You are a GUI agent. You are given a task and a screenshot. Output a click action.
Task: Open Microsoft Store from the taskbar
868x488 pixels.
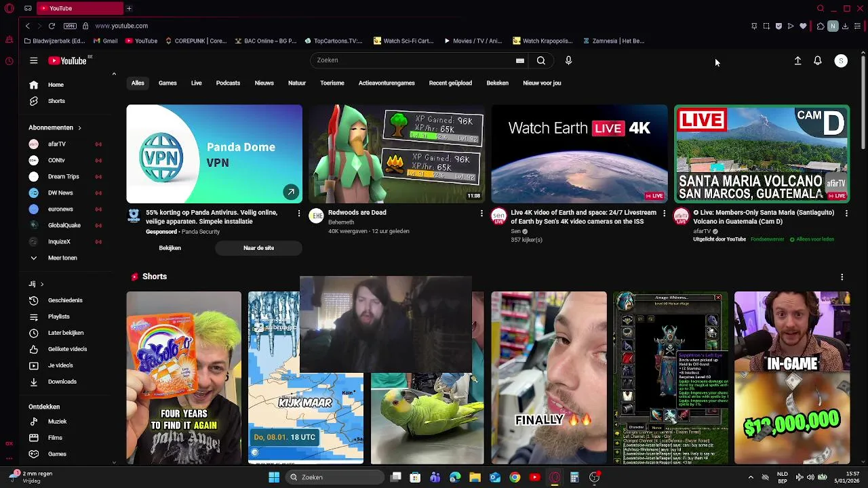(415, 477)
